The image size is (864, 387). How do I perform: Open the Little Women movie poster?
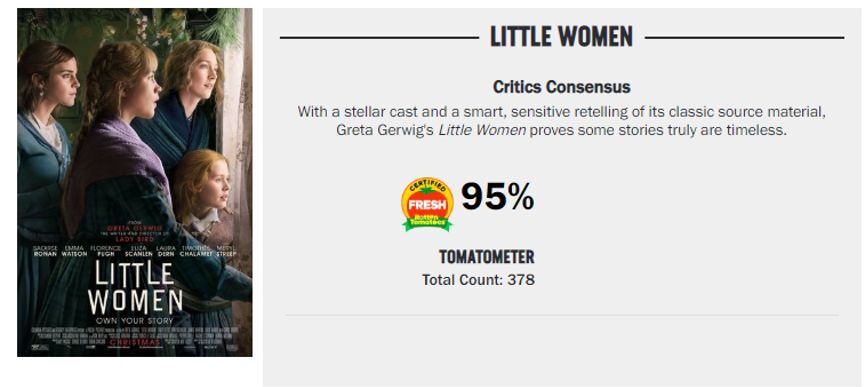pos(134,182)
